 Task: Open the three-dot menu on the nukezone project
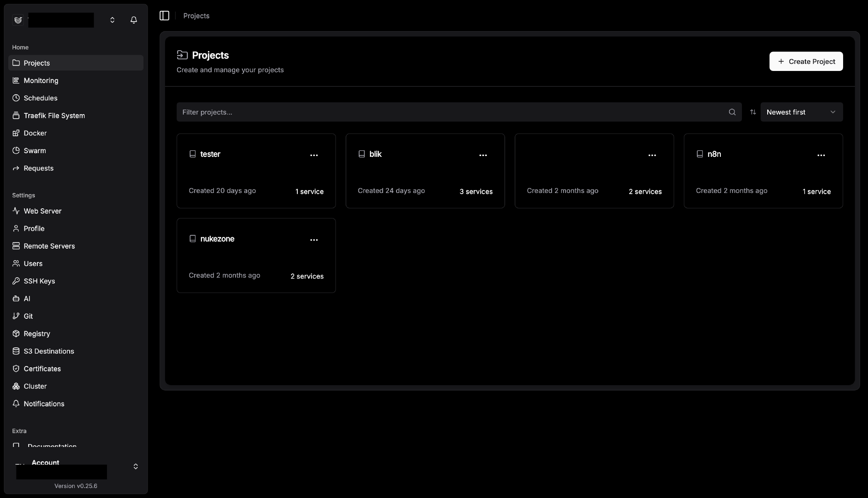(x=314, y=240)
